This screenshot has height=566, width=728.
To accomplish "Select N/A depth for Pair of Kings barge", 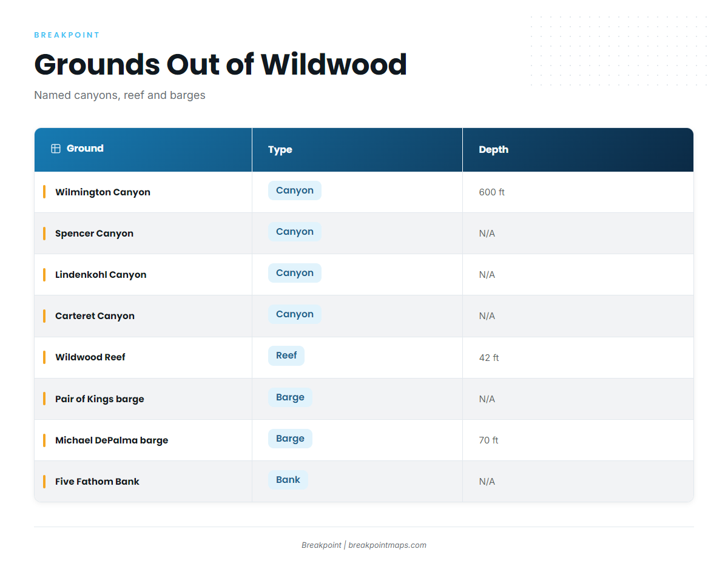I will [487, 399].
